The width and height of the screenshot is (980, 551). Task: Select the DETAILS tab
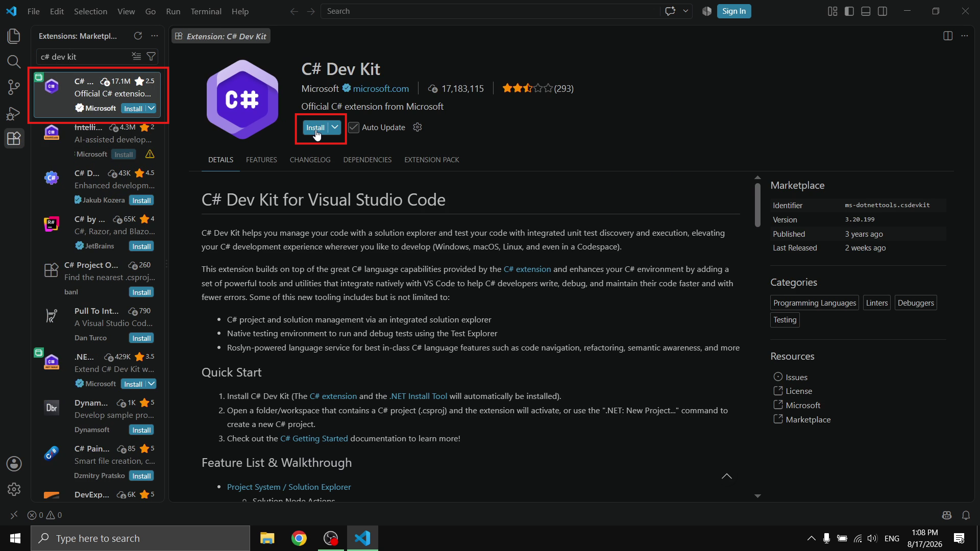[220, 160]
